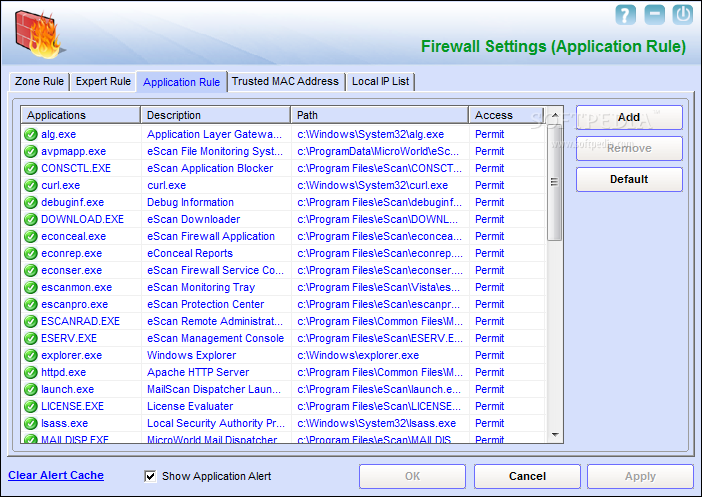The width and height of the screenshot is (702, 497).
Task: Select 'Windows Explorer' description
Action: coord(192,356)
